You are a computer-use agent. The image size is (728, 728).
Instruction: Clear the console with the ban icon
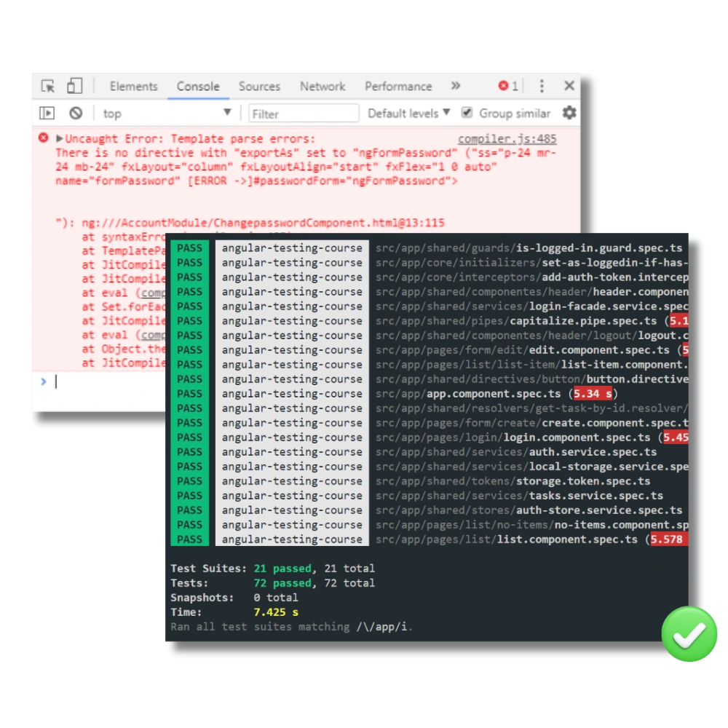coord(76,114)
